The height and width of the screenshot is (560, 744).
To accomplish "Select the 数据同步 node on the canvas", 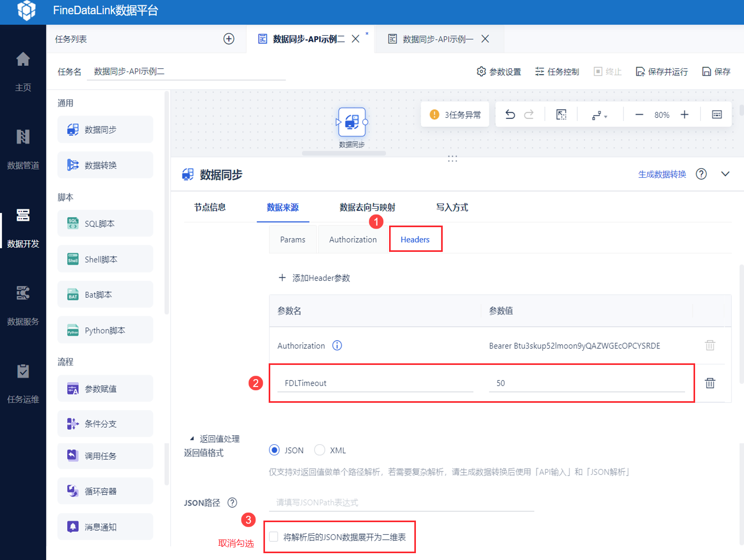I will [x=352, y=122].
